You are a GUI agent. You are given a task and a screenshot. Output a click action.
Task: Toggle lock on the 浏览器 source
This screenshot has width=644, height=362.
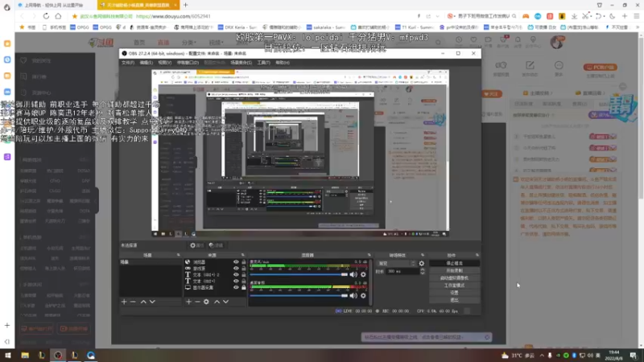244,262
